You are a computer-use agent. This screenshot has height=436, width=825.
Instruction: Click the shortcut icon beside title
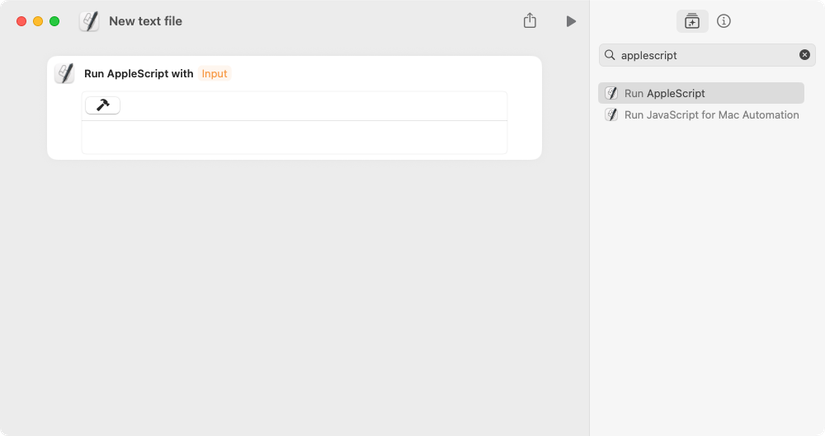point(90,21)
